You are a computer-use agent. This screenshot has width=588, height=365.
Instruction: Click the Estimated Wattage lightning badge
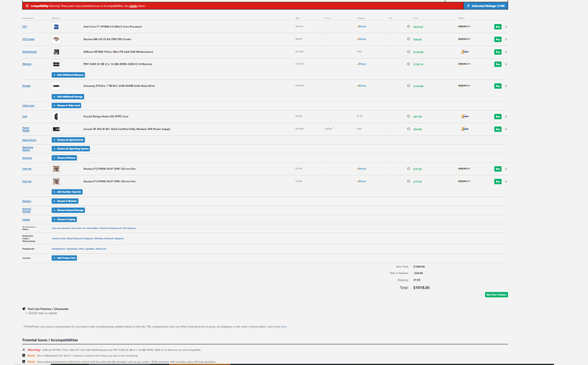point(486,6)
